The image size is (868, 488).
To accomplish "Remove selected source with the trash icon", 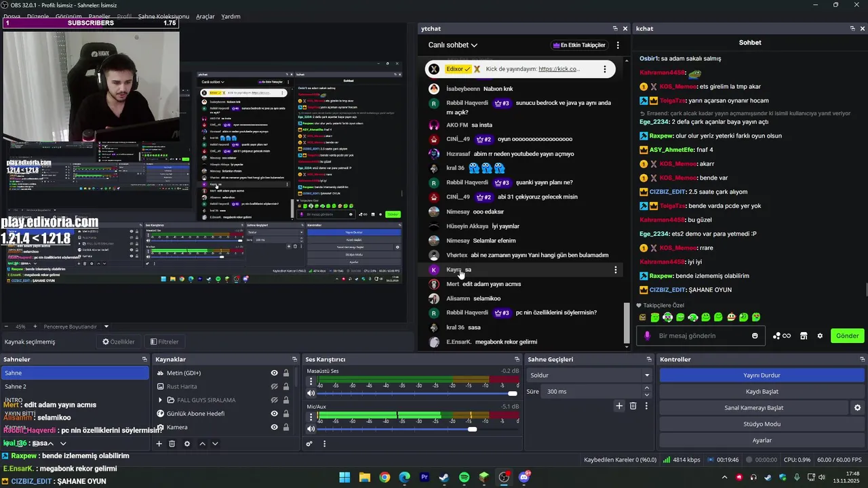I will 172,444.
